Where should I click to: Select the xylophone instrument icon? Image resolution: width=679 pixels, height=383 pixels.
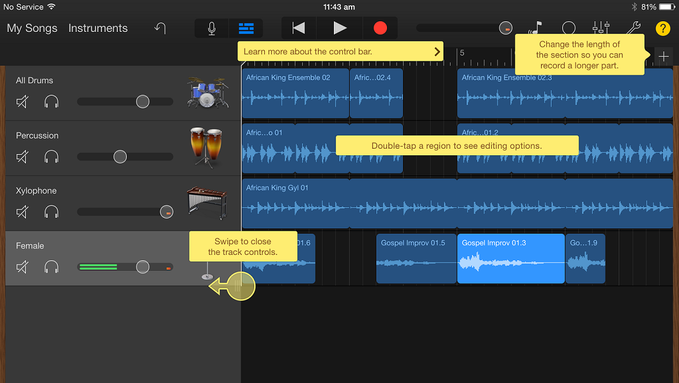click(x=207, y=202)
